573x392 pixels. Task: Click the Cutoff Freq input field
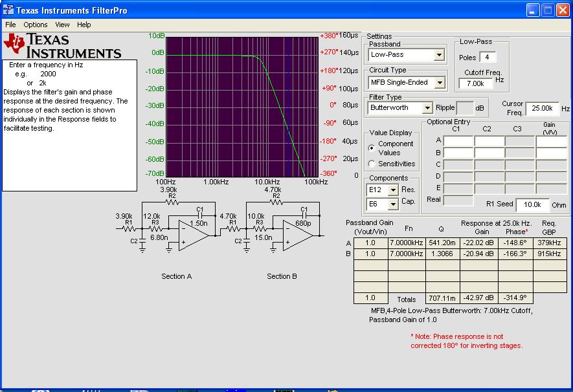[476, 83]
